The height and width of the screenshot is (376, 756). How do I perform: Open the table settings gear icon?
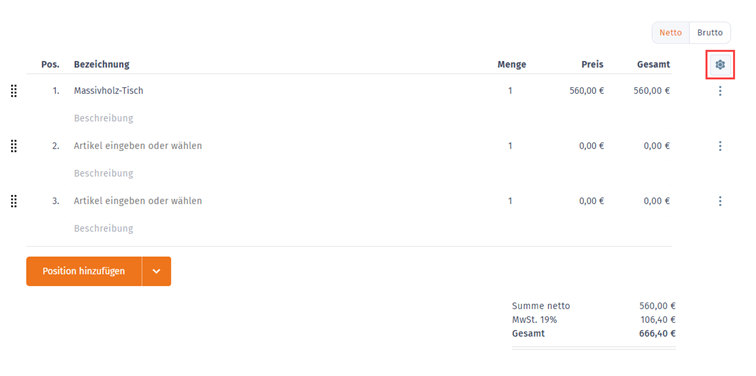coord(720,65)
